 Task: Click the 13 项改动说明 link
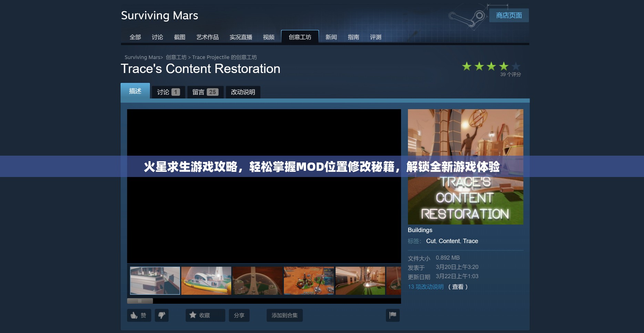tap(426, 287)
